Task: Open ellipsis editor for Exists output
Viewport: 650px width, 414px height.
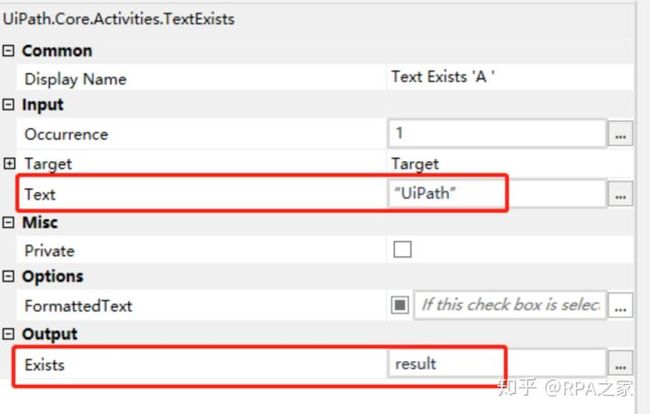Action: 620,364
